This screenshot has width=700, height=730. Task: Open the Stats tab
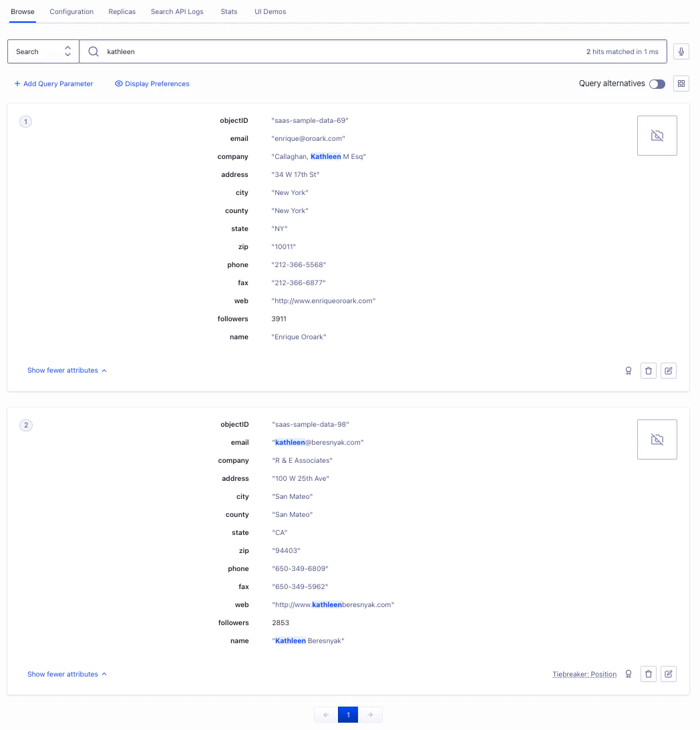228,11
